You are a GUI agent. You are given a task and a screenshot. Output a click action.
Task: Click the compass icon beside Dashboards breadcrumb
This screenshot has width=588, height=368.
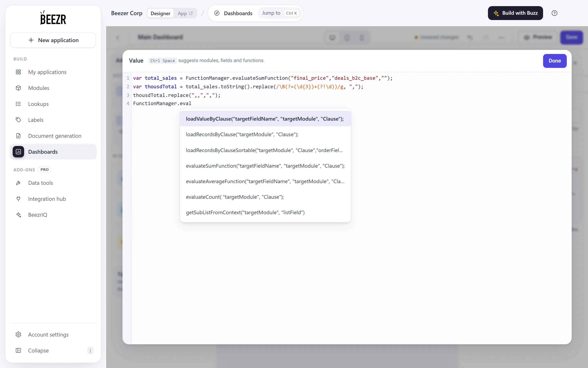coord(217,13)
